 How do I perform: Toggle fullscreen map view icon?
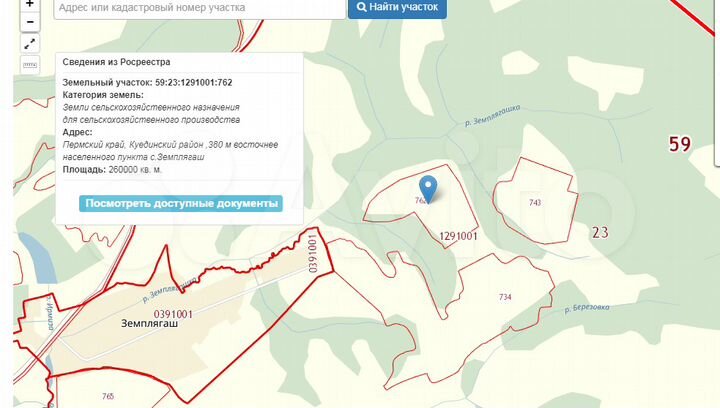click(30, 44)
